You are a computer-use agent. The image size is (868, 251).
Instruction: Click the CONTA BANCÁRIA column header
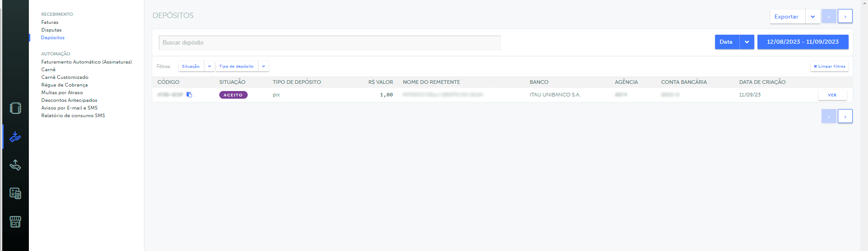pos(684,82)
